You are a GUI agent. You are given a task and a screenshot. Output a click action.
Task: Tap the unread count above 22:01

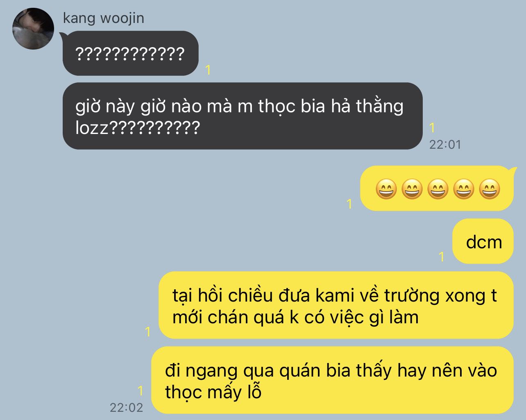(432, 128)
